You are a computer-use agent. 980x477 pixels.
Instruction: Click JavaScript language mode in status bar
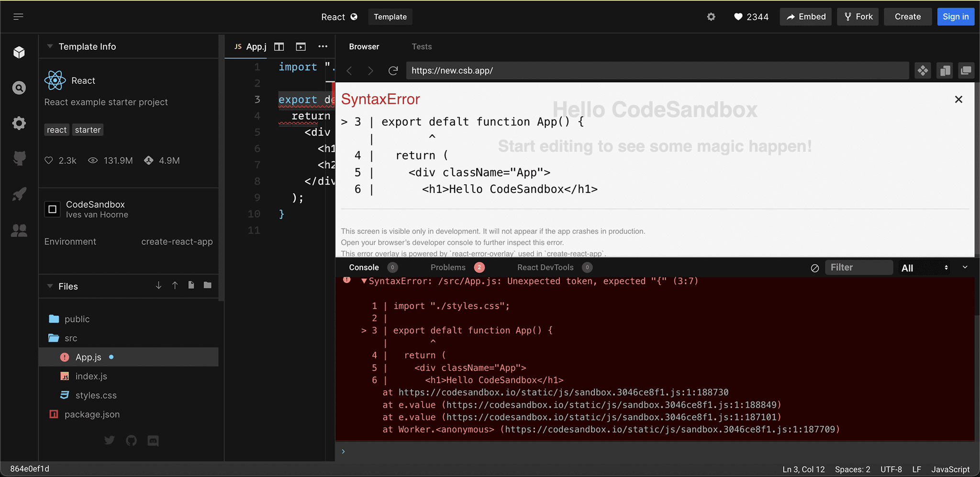950,469
